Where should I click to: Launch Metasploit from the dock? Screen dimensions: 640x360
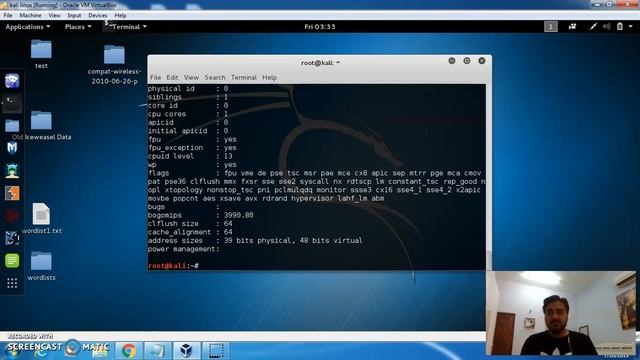click(x=12, y=148)
